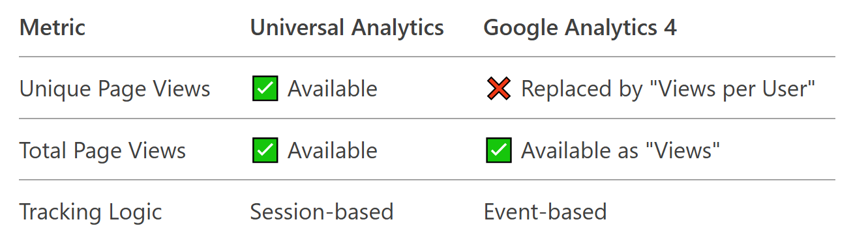Viewport: 868px width, 239px height.
Task: Click Available text in Total Page Views row
Action: click(333, 151)
